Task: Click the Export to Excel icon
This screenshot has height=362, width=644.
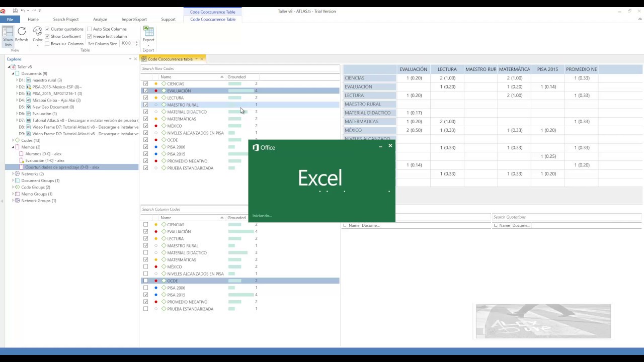Action: tap(148, 31)
